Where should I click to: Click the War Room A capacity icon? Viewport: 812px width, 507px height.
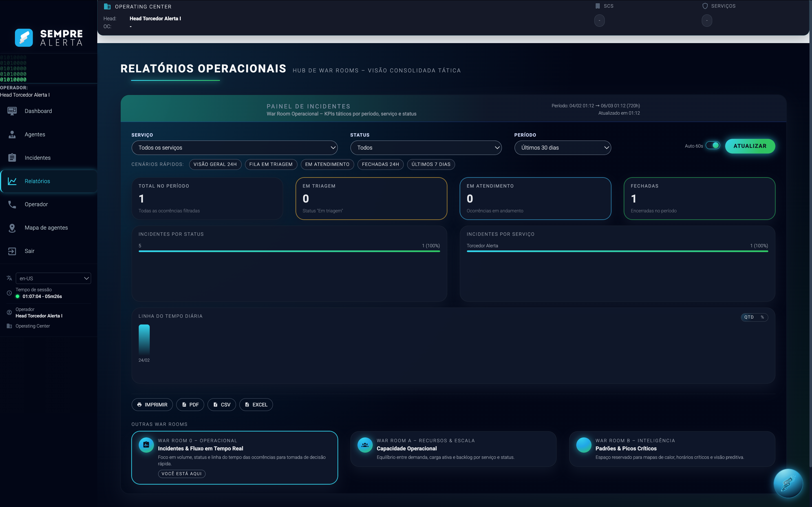tap(365, 445)
